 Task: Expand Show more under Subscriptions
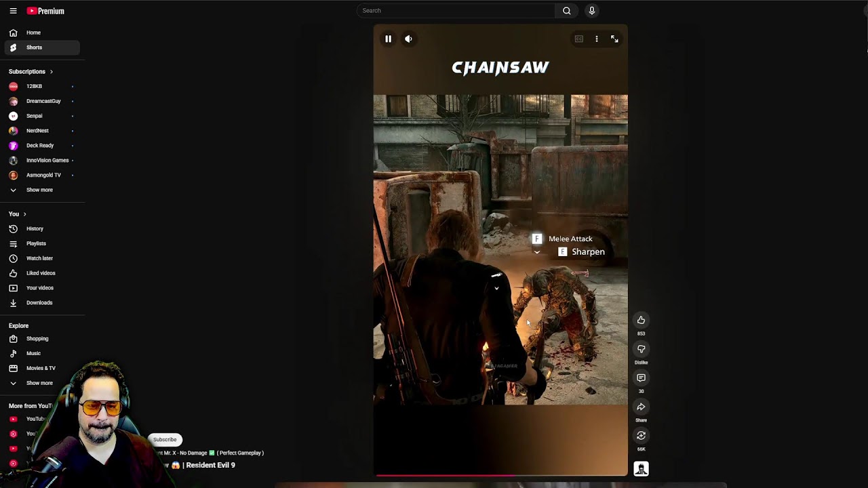42,190
